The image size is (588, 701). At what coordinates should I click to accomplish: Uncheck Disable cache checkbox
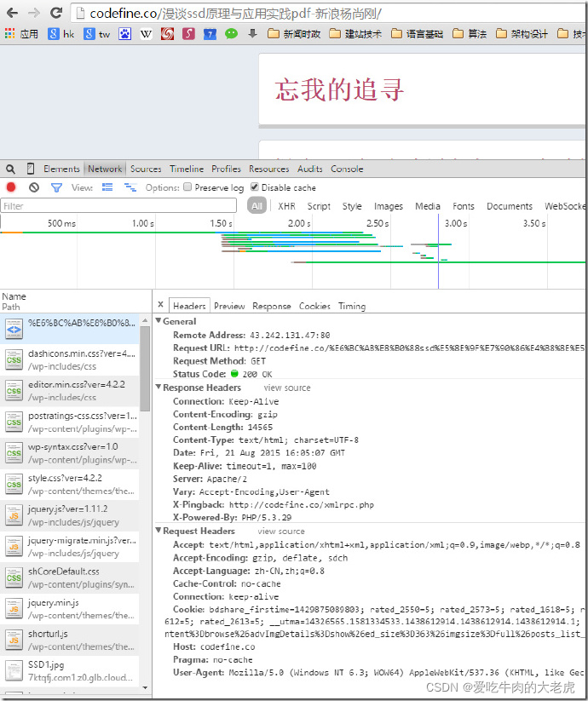(255, 187)
